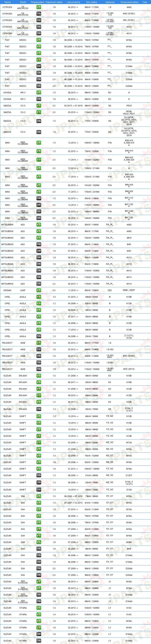Select engine capacity 2.2 cell
The width and height of the screenshot is (151, 644).
(54, 284)
